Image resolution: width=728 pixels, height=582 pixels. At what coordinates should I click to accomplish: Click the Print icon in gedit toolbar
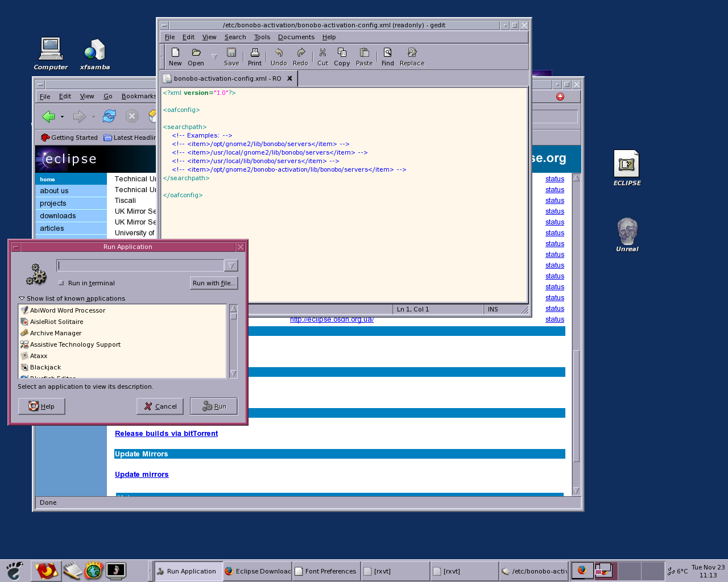pos(255,53)
